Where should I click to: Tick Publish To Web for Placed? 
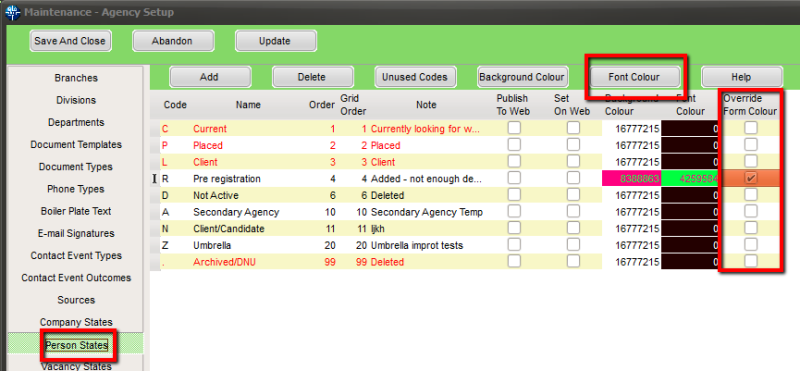(x=514, y=145)
